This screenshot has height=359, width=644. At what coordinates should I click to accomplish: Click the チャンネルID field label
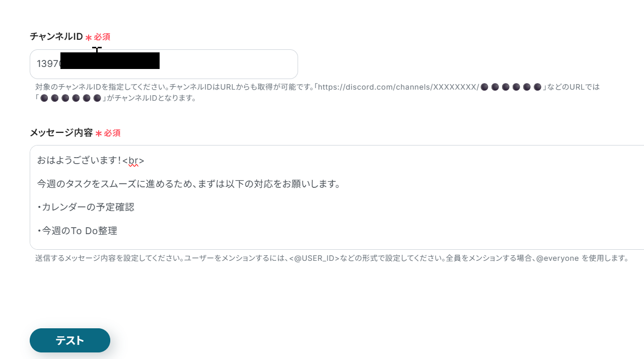[x=56, y=36]
